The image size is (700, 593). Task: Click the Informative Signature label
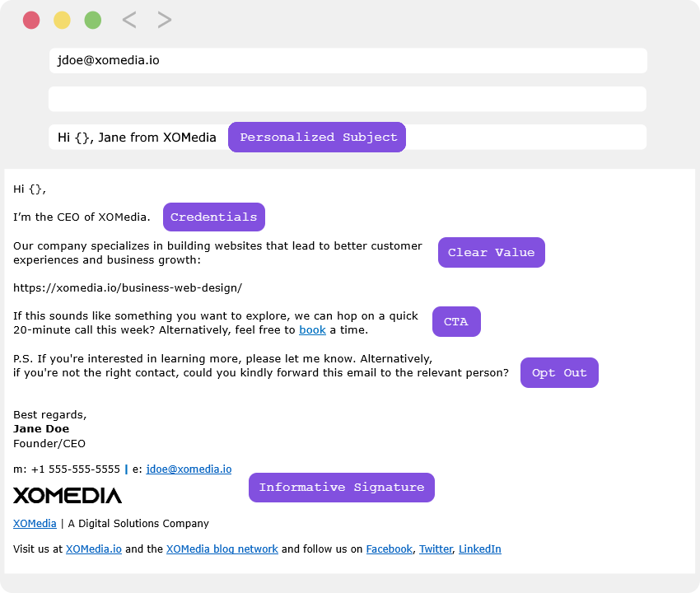342,488
